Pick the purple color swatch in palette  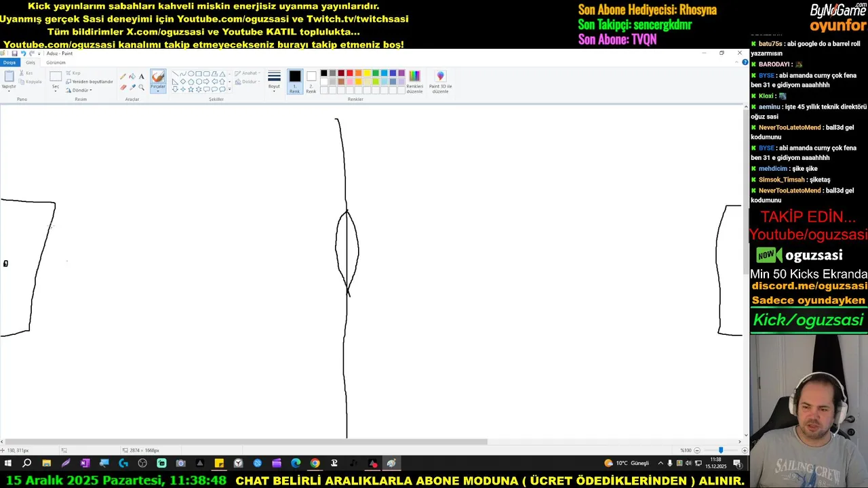tap(401, 73)
